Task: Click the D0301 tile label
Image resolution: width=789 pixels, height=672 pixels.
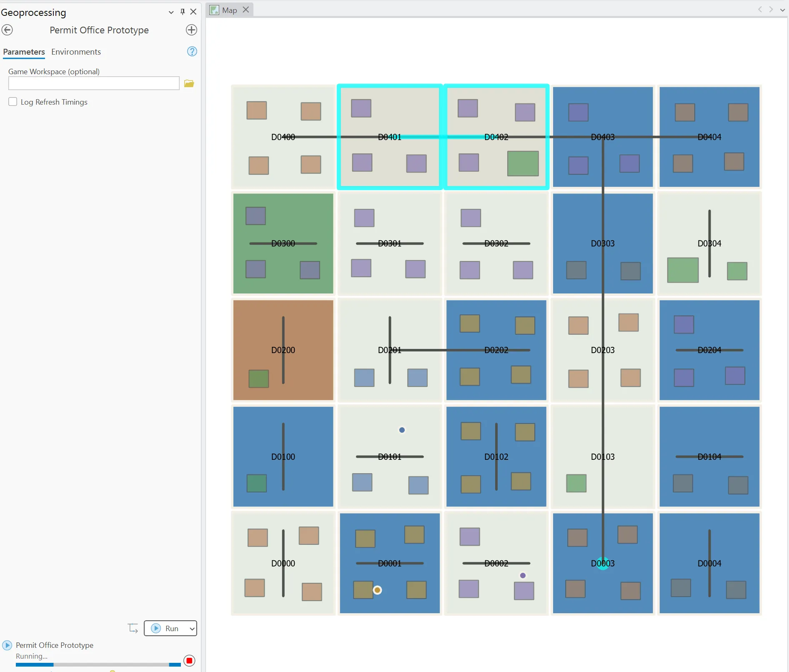Action: [389, 243]
